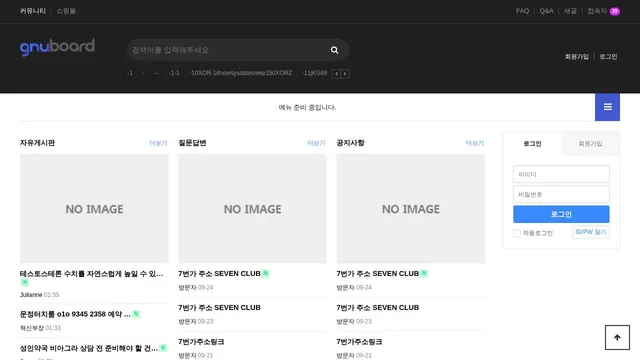Open the 쇼핑몰 top menu
The image size is (640, 360).
click(66, 11)
